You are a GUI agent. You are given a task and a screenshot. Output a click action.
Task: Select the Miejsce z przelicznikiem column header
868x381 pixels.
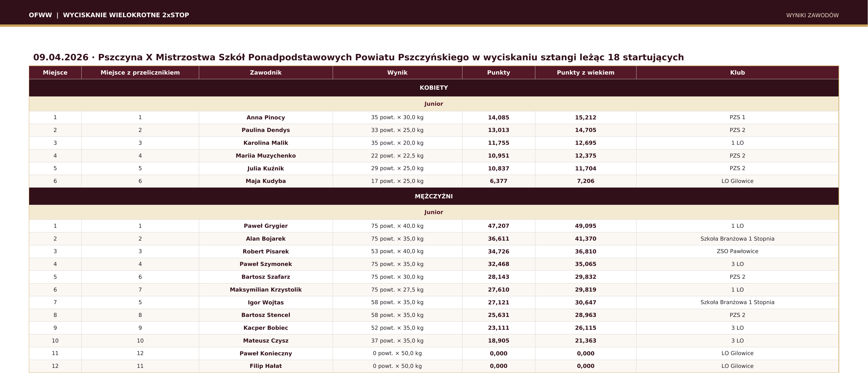pyautogui.click(x=140, y=73)
